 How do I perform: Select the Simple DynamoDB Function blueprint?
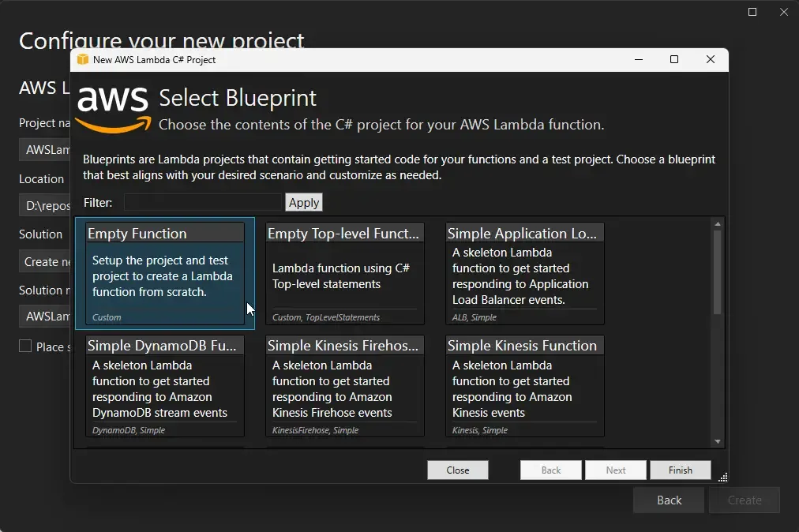coord(163,385)
